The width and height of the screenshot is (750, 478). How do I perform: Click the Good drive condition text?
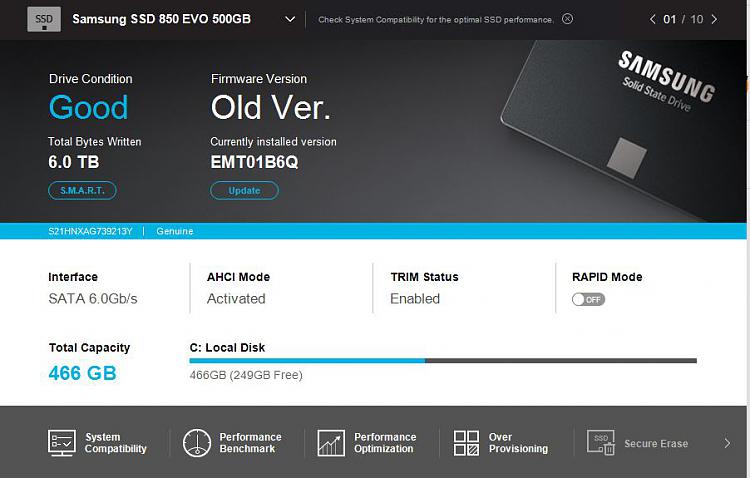(x=88, y=107)
